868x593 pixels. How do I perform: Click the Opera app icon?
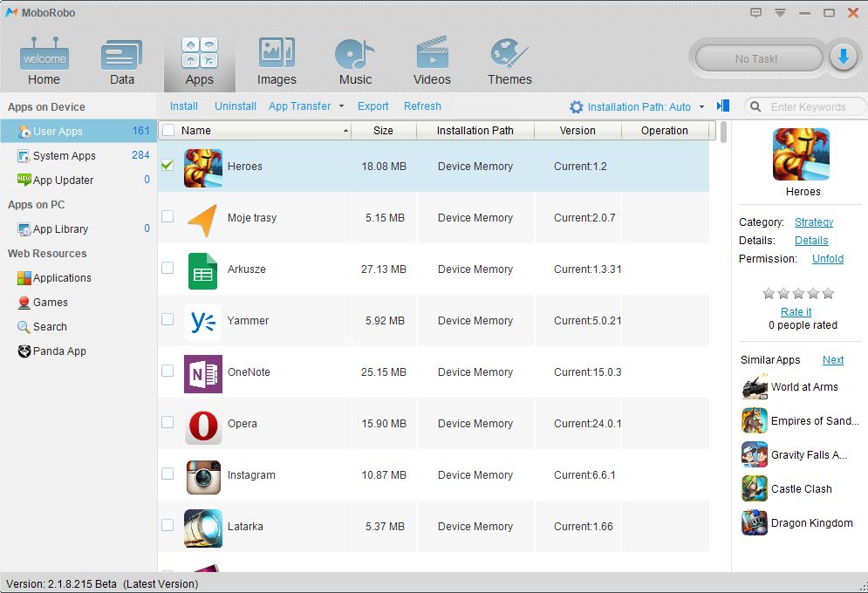203,426
